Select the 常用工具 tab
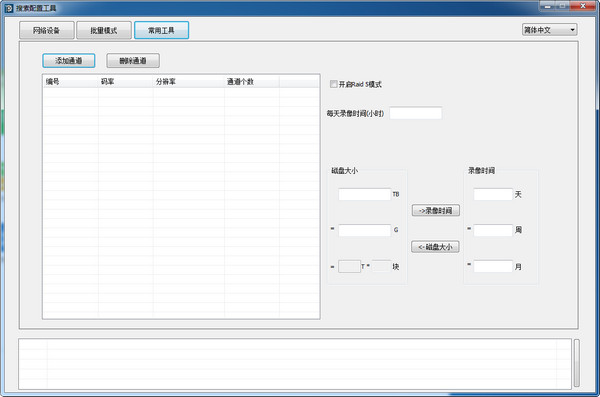This screenshot has height=397, width=600. [x=161, y=31]
